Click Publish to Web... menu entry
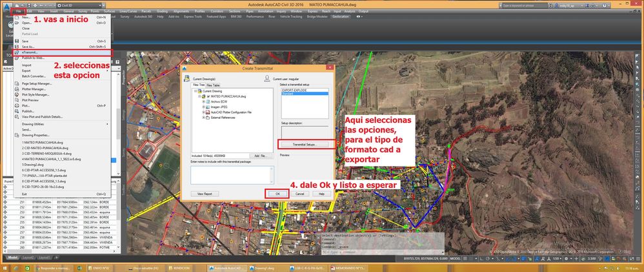Viewport: 644px width, 272px height. point(62,58)
